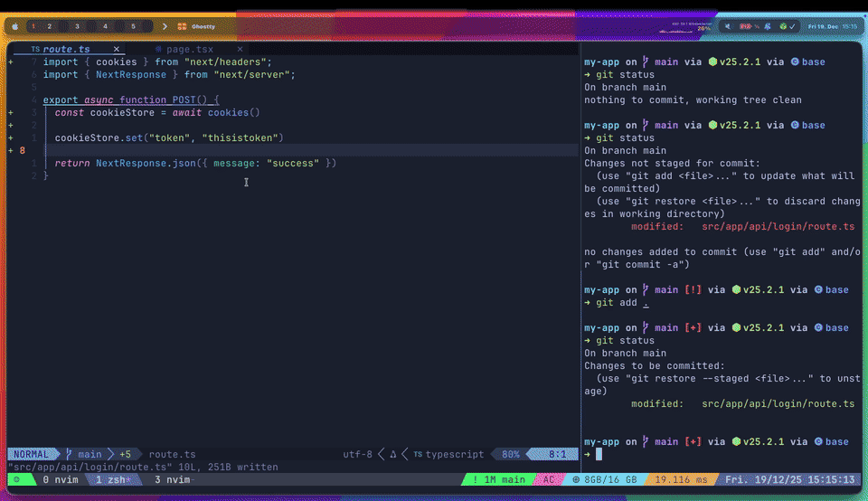Click the git added sign beside cookieStore.set
Image resolution: width=868 pixels, height=501 pixels.
11,137
